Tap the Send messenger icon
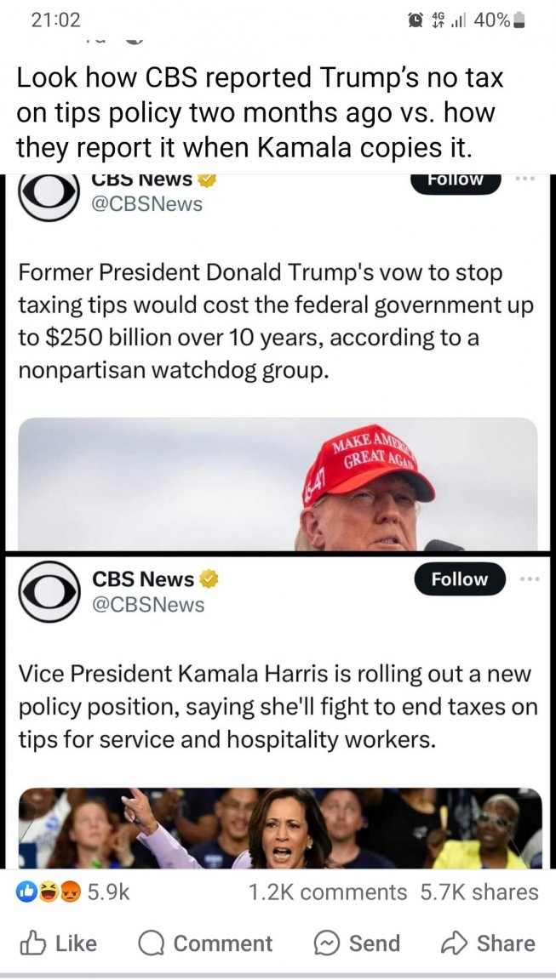 [x=327, y=943]
